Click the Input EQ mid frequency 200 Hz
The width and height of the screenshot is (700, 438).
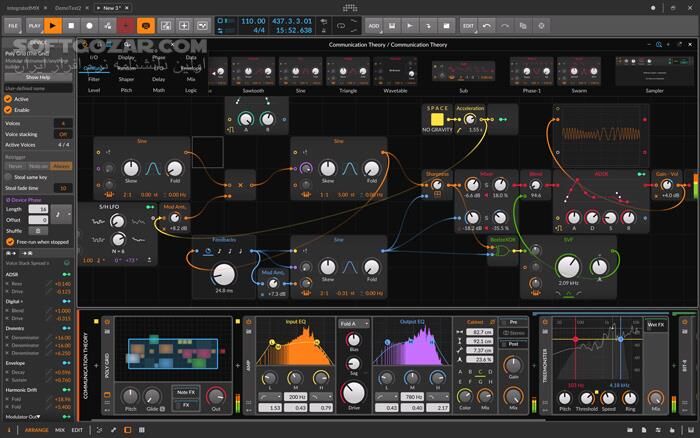(295, 396)
